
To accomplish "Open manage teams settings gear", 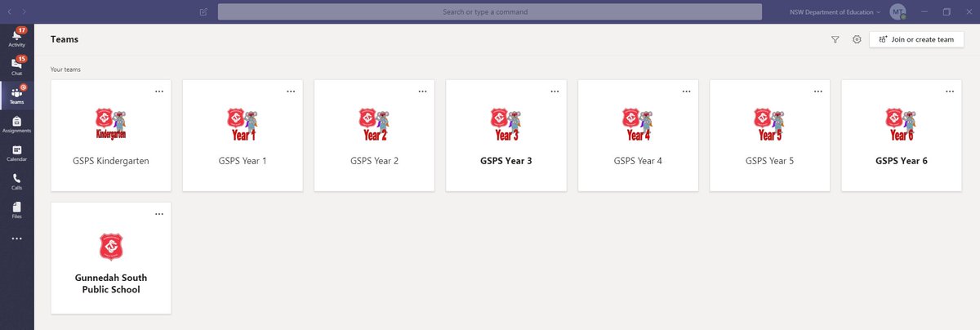I will (x=857, y=39).
